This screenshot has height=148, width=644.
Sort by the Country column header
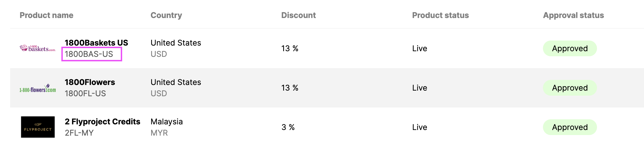coord(166,15)
